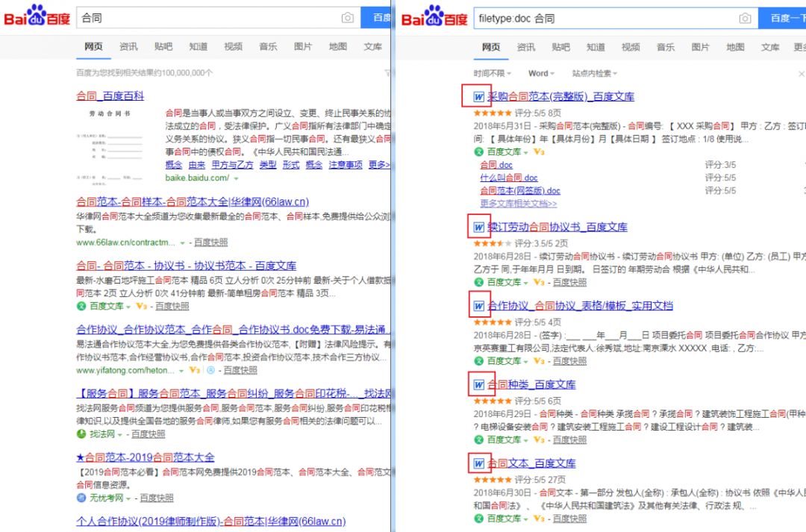The height and width of the screenshot is (532, 806).
Task: Click Word icon beside 合作协议_合同协议_表格/模板 result
Action: click(478, 306)
